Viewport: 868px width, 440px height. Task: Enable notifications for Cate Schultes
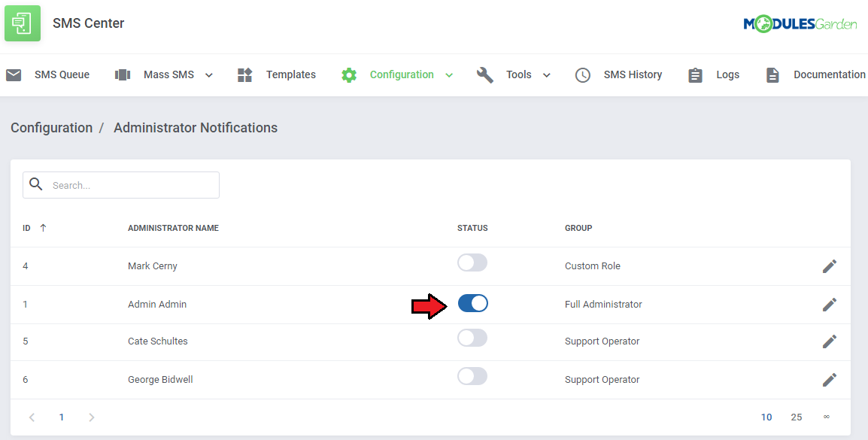[472, 338]
